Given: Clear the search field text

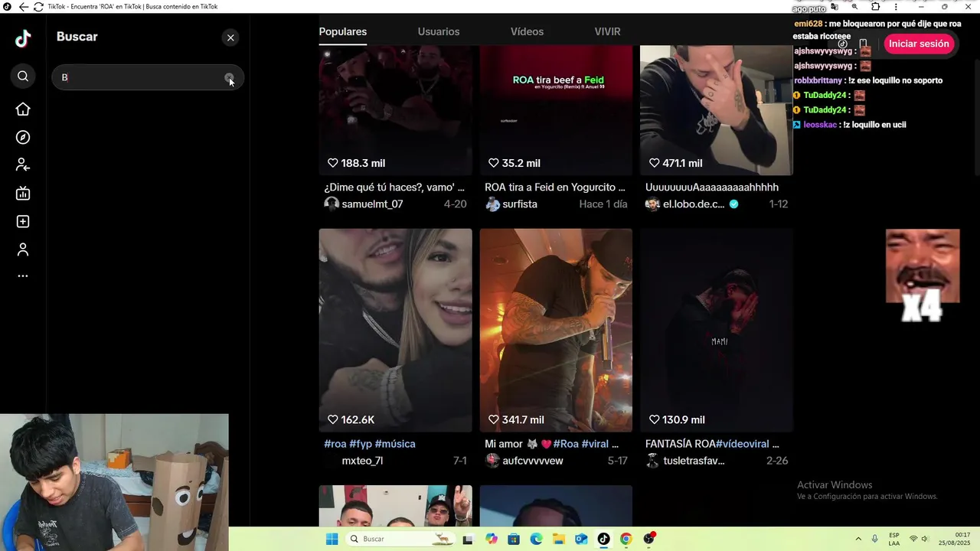Looking at the screenshot, I should [229, 77].
